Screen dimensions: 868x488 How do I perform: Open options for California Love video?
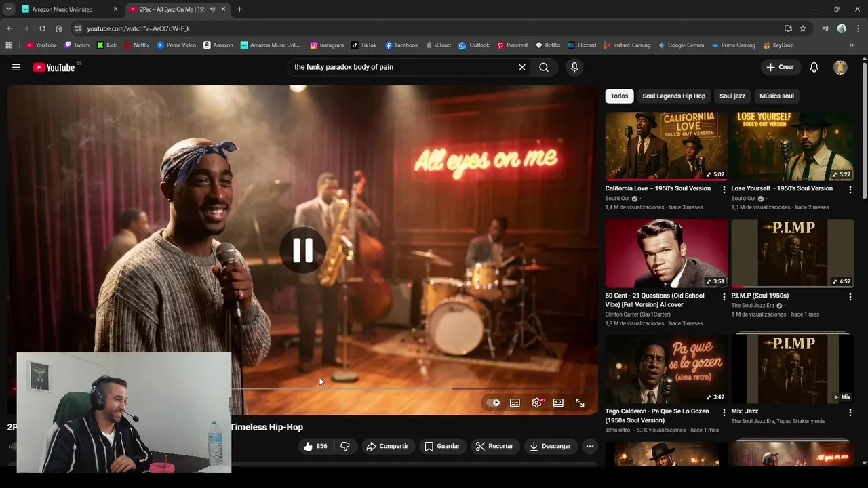pyautogui.click(x=724, y=190)
